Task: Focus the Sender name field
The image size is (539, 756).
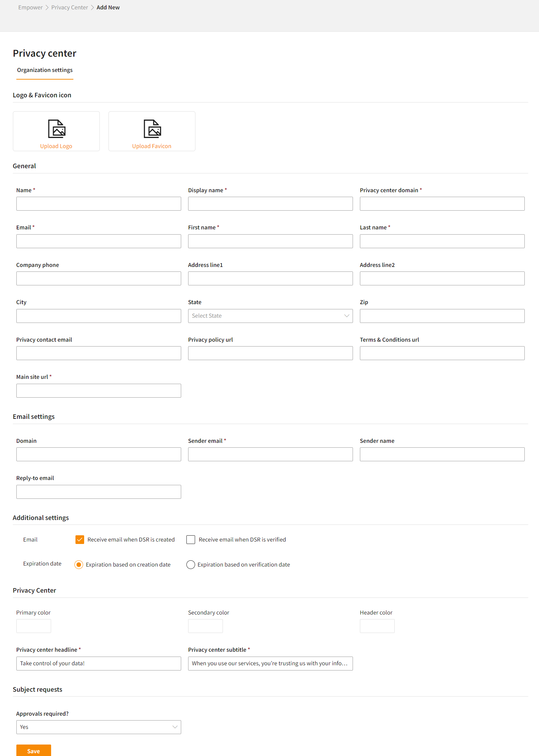Action: [442, 454]
